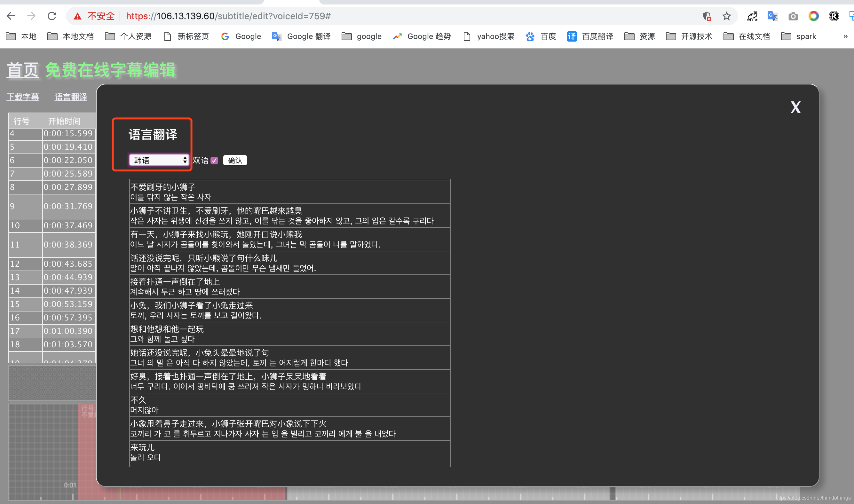Open the 百度翻译 bookmark icon

pos(572,36)
